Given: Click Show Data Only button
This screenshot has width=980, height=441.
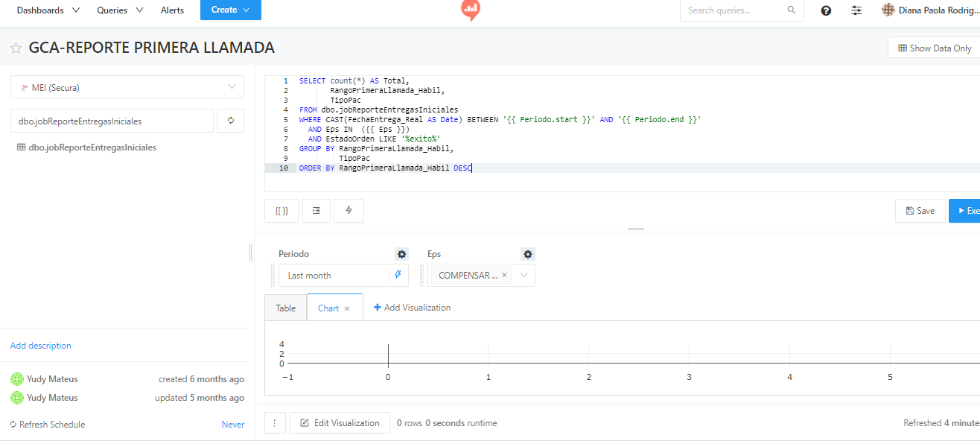Looking at the screenshot, I should [935, 48].
